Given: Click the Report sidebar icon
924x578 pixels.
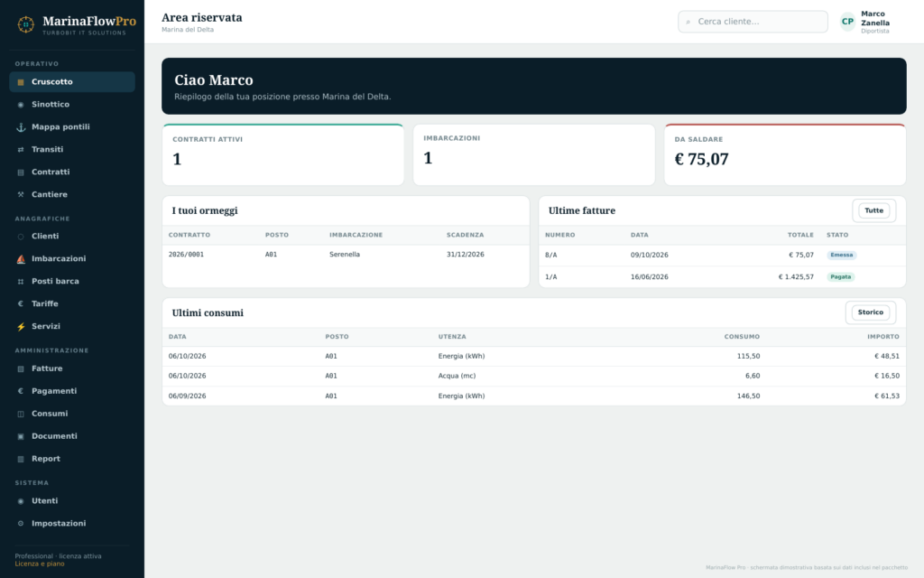Looking at the screenshot, I should coord(21,459).
